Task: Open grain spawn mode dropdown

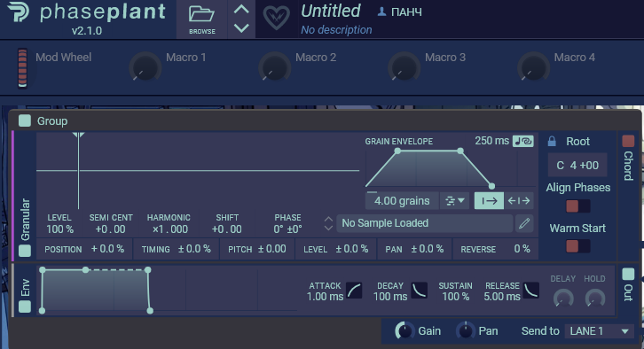Action: (x=455, y=200)
